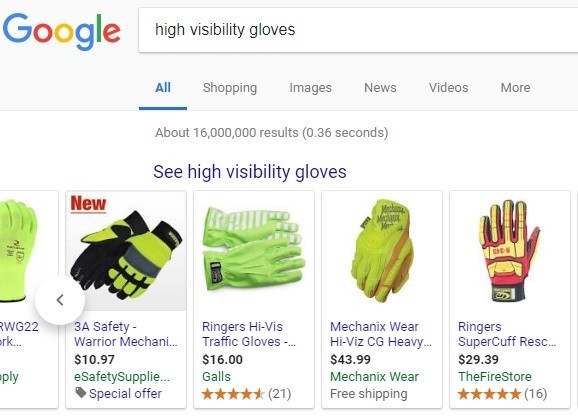The width and height of the screenshot is (578, 417).
Task: Click the yellow Mechanix Wear glove image
Action: [x=382, y=251]
